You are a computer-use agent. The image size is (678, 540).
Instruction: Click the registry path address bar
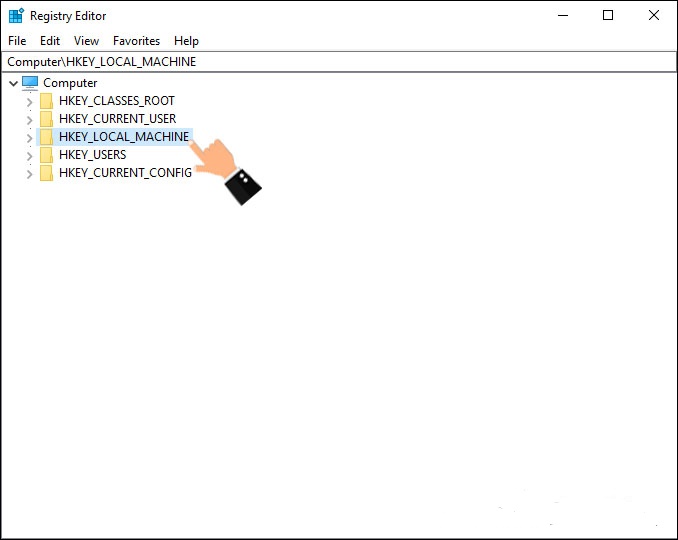point(339,62)
